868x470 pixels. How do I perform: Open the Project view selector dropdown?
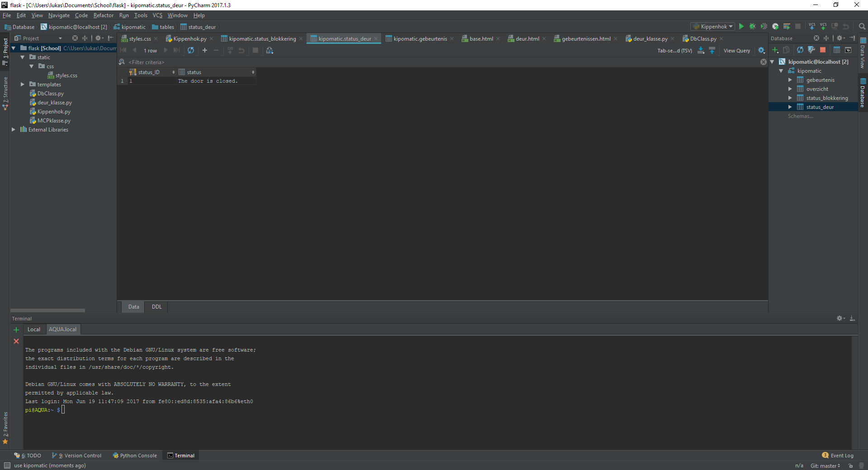click(x=38, y=38)
